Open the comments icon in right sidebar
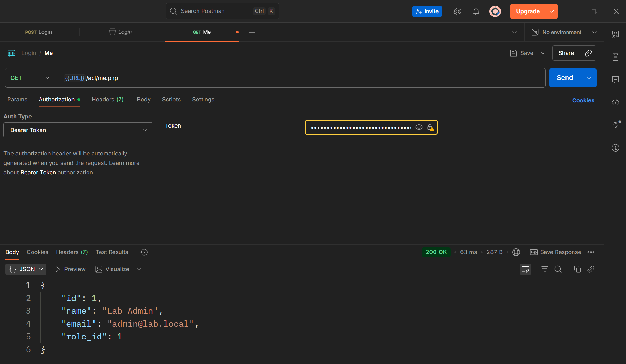The height and width of the screenshot is (364, 626). click(615, 79)
